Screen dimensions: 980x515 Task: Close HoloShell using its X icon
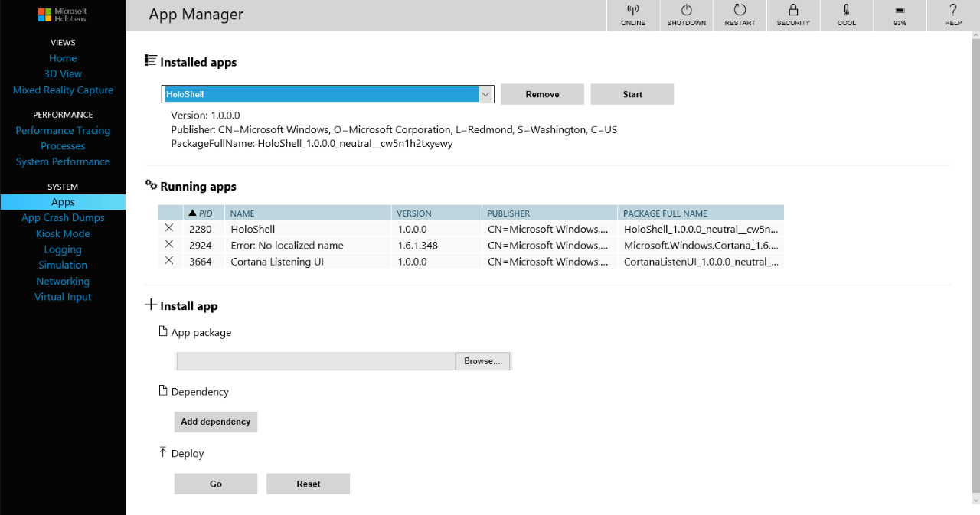click(x=169, y=228)
